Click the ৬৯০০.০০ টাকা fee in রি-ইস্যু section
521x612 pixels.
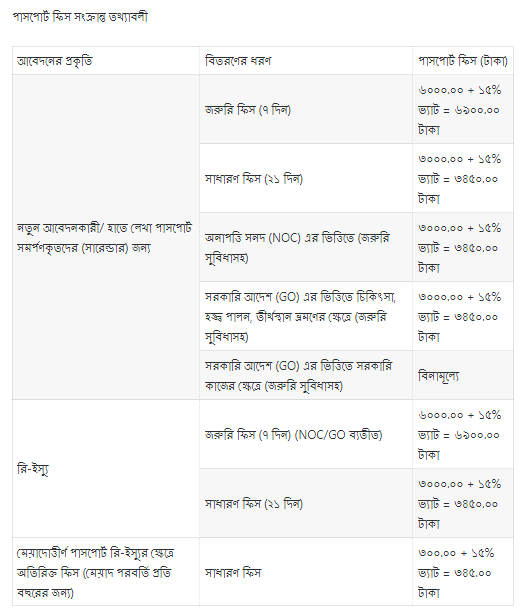463,434
